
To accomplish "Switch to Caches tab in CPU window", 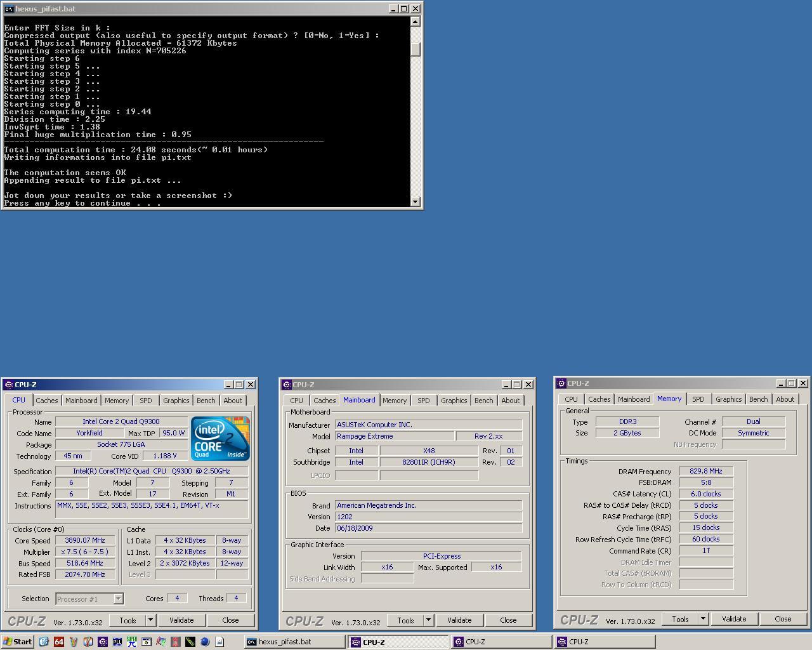I will pos(47,401).
